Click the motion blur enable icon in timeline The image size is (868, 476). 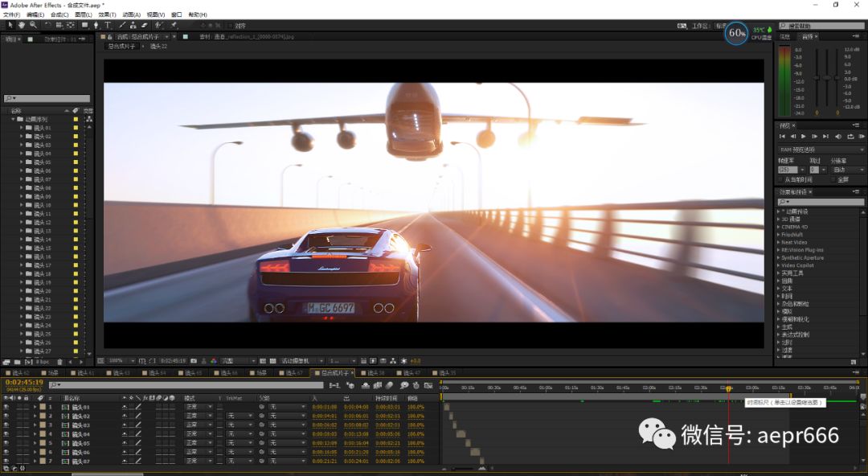pyautogui.click(x=389, y=385)
